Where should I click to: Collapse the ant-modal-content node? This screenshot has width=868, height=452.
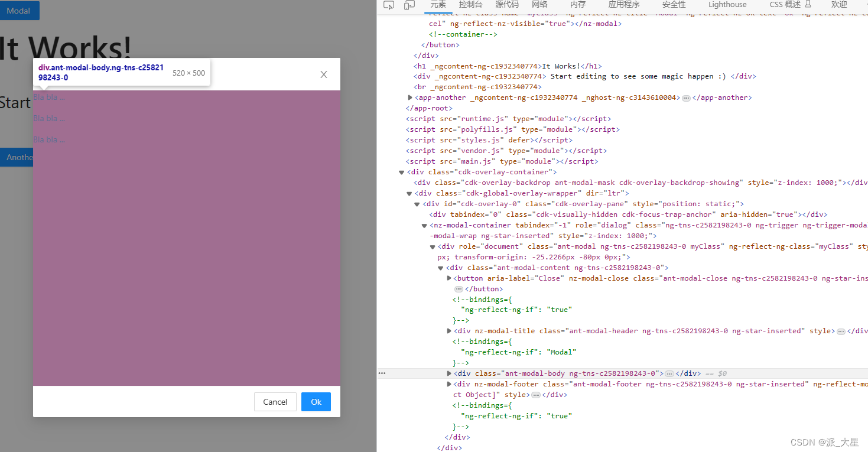point(441,268)
